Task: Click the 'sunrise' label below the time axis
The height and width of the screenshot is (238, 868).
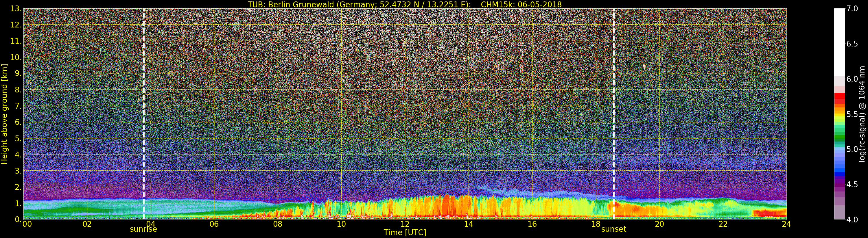Action: (143, 229)
